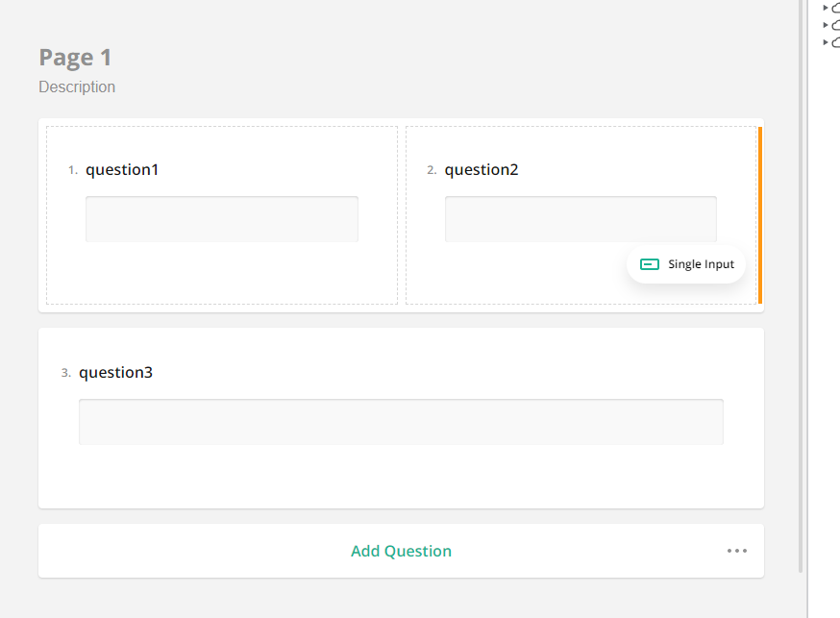This screenshot has height=618, width=840.
Task: Open the ellipsis options next to Add Question
Action: [x=736, y=550]
